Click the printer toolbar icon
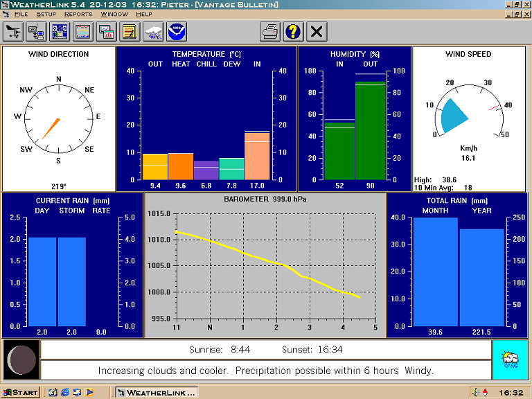 click(270, 32)
